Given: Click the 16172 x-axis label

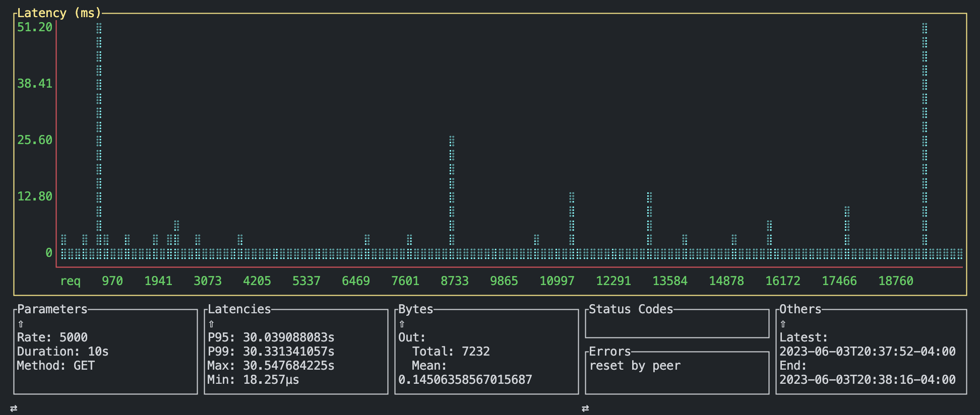Looking at the screenshot, I should [x=783, y=281].
